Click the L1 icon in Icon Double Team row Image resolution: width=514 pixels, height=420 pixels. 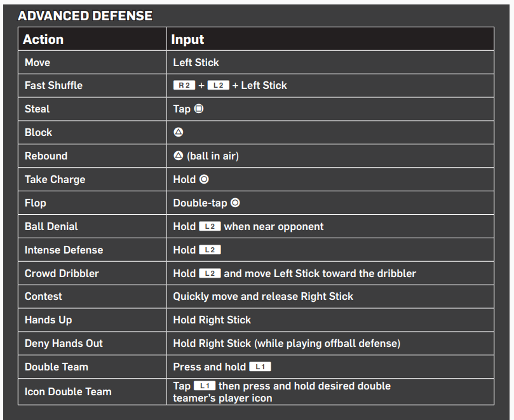tap(205, 386)
